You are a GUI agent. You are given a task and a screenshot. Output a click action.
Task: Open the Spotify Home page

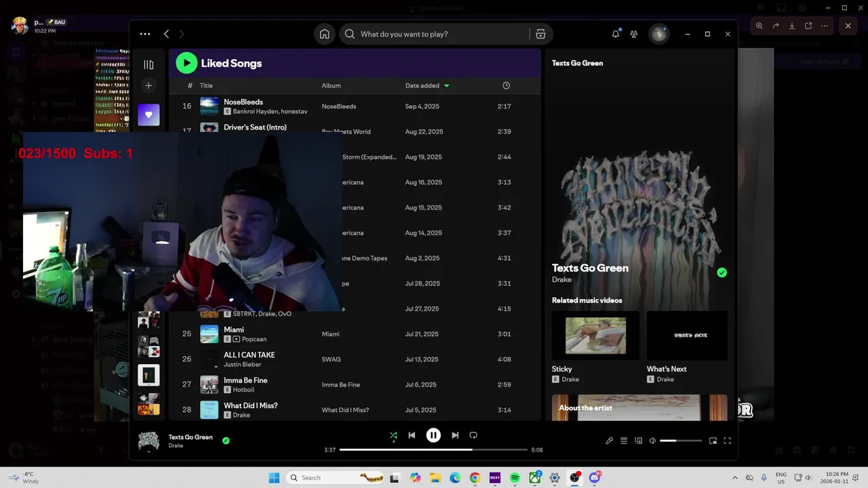click(325, 34)
